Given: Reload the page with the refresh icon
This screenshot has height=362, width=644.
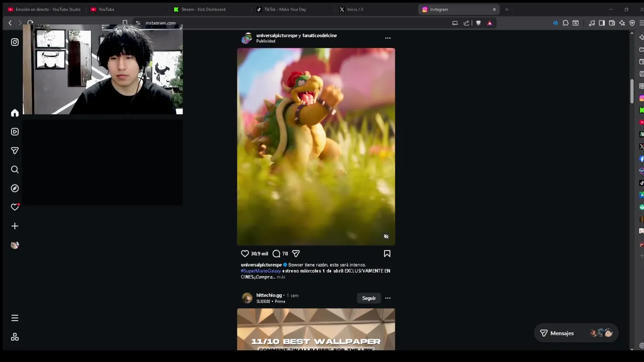Looking at the screenshot, I should pyautogui.click(x=30, y=23).
